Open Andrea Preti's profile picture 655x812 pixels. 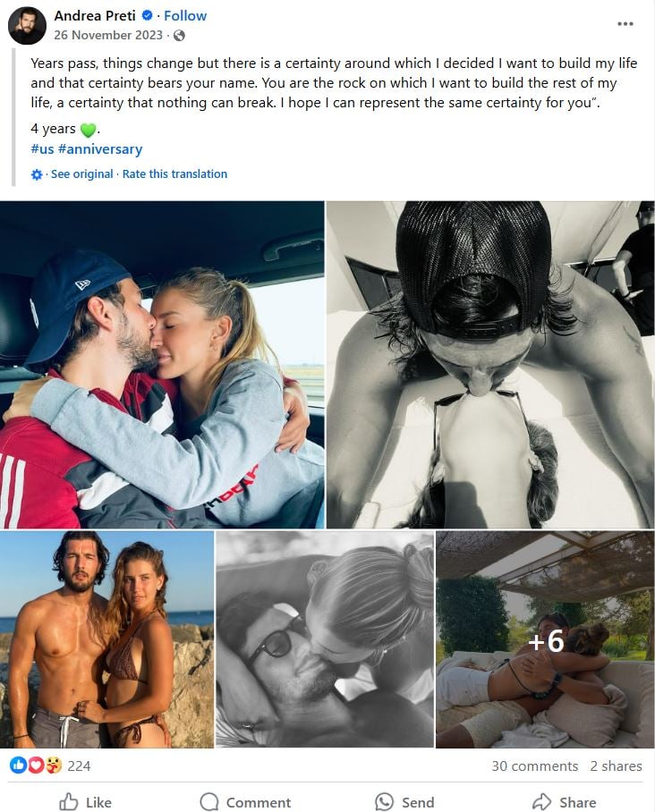(28, 25)
